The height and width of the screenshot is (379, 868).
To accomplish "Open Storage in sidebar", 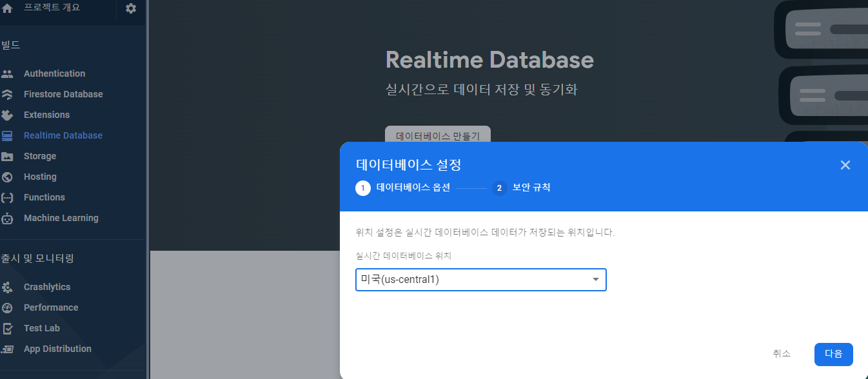I will tap(40, 156).
